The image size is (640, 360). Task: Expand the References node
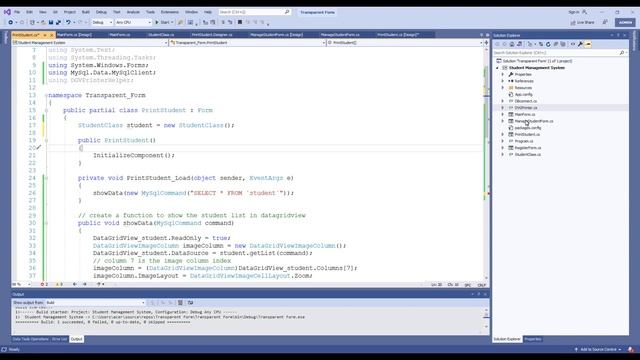(x=503, y=81)
